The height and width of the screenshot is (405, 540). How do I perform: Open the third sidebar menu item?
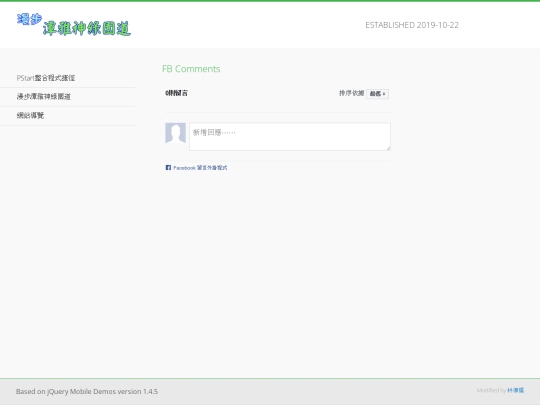pos(68,116)
